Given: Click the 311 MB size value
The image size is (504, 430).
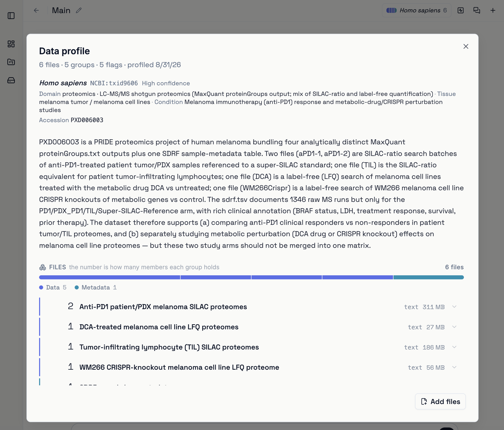Looking at the screenshot, I should [x=434, y=307].
